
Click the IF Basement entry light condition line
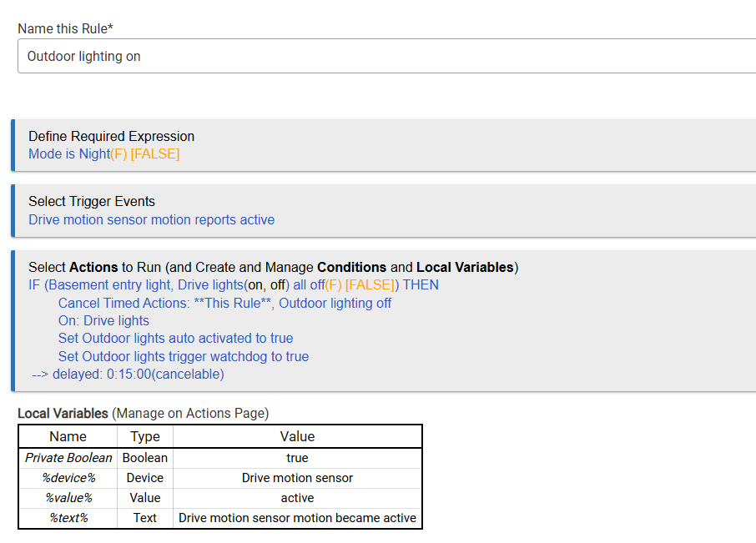233,285
